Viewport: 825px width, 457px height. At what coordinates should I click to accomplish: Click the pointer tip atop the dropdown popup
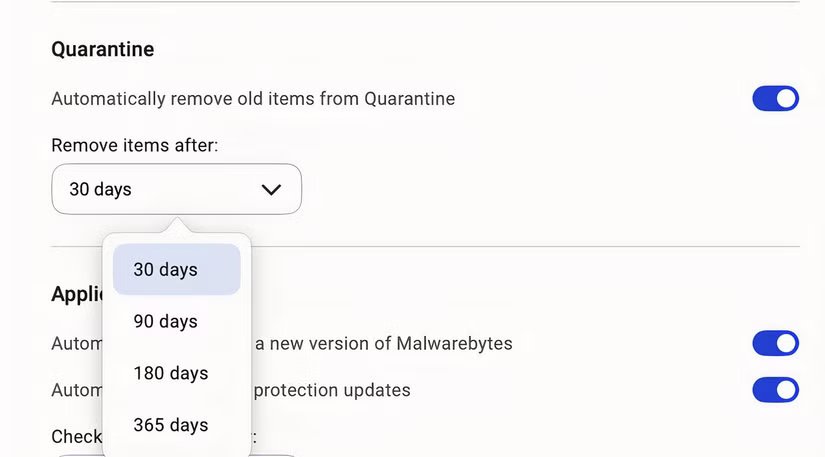pos(177,225)
